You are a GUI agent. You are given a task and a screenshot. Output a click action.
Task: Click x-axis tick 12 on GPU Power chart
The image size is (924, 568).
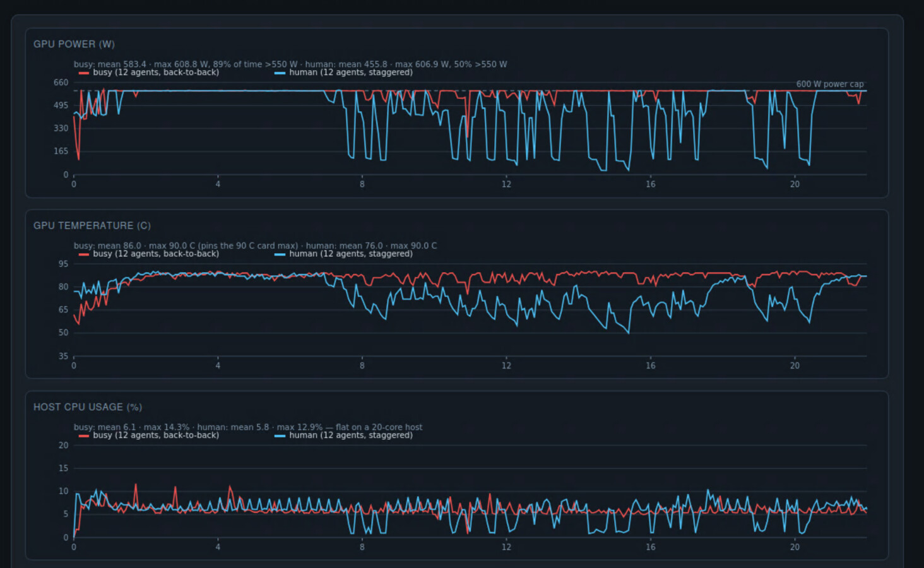click(506, 184)
